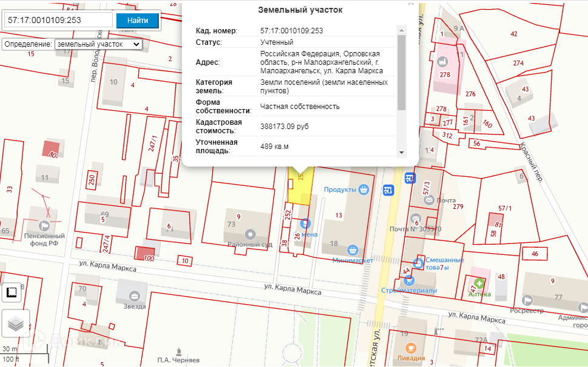588x367 pixels.
Task: Click the Продукты map label
Action: (340, 190)
